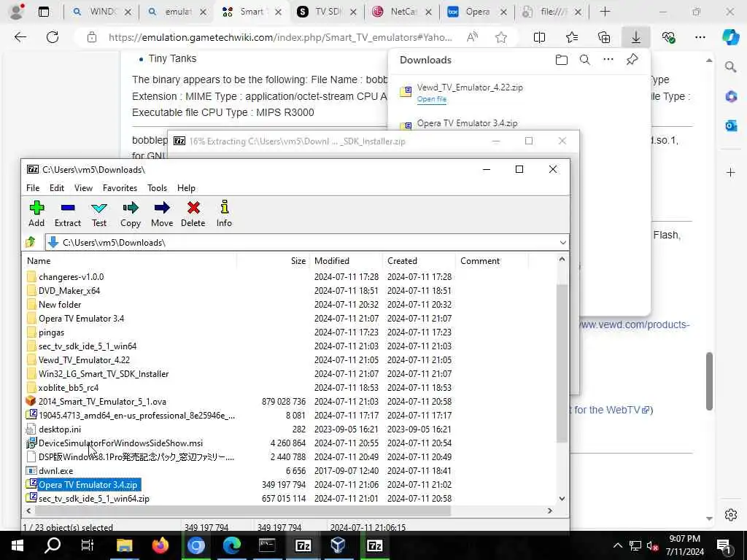
Task: Search downloads in Edge panel
Action: coord(584,60)
